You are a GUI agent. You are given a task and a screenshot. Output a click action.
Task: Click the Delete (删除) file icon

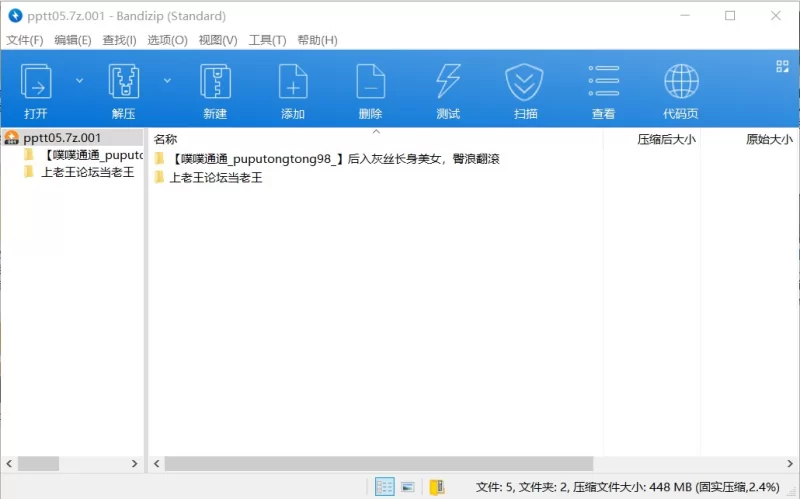point(370,82)
